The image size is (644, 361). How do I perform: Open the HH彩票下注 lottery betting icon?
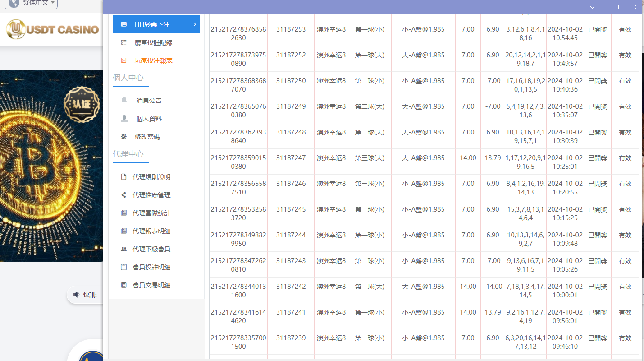(x=124, y=24)
